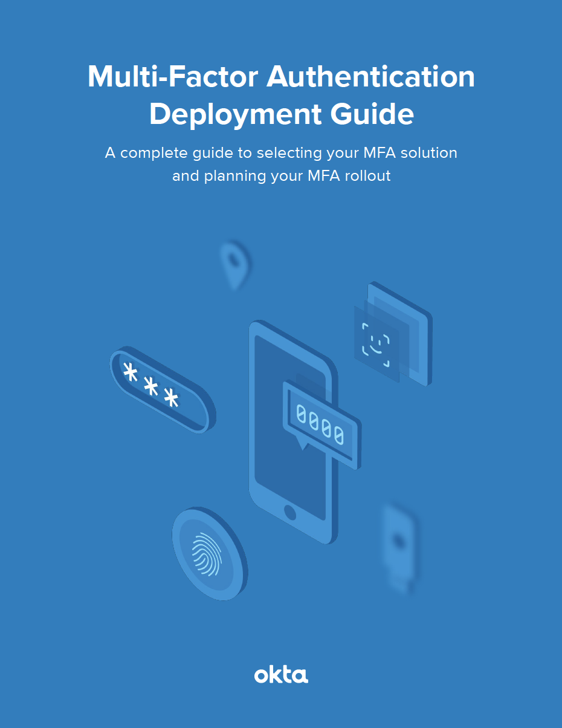Select the subtitle line "A complete guide to selecting"
562x728 pixels.
click(x=281, y=153)
